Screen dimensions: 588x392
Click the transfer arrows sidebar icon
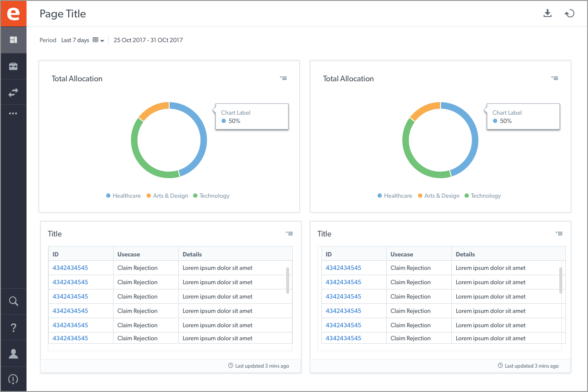(x=13, y=92)
